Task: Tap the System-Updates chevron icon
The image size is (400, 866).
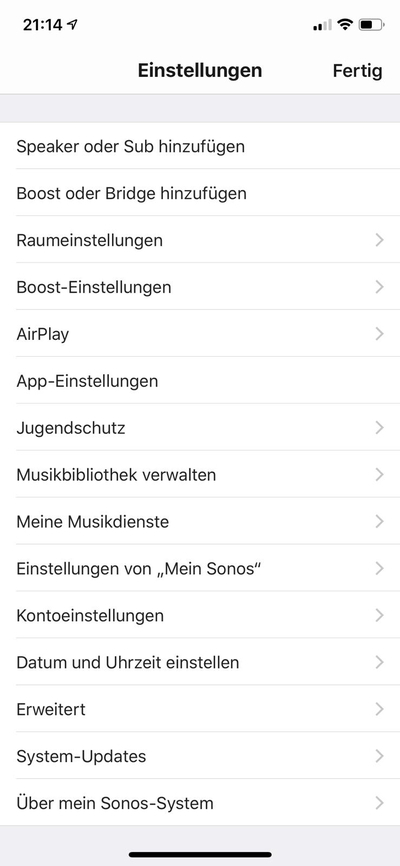Action: pos(379,757)
